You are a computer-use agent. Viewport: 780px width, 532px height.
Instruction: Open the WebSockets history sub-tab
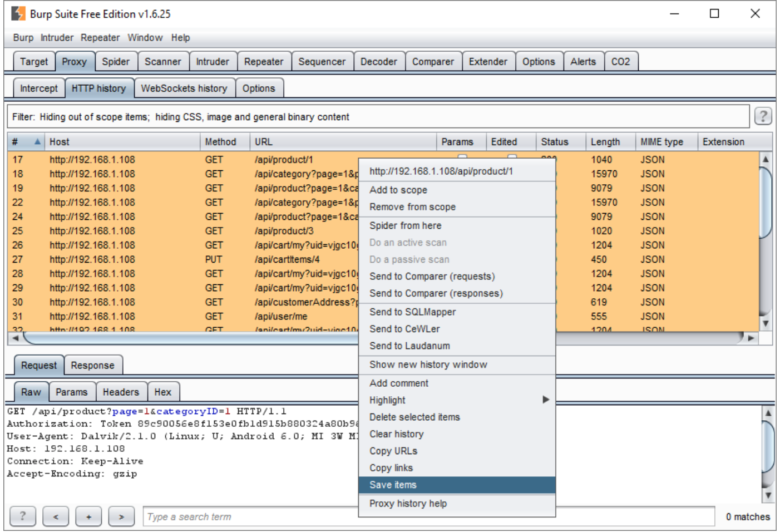[184, 88]
